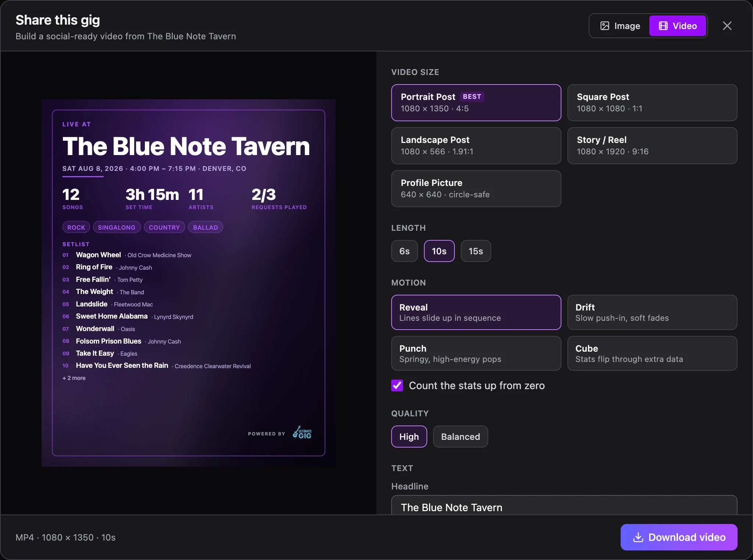
Task: Click the SINGALONG genre tag
Action: (x=117, y=227)
